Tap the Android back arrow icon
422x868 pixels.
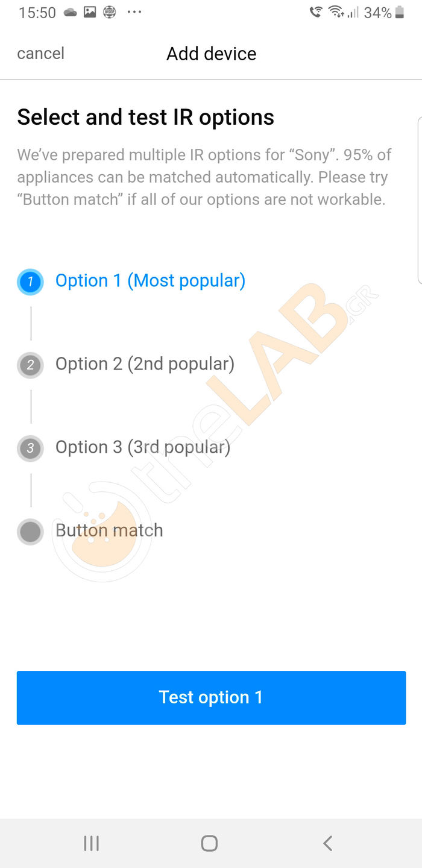pyautogui.click(x=327, y=843)
